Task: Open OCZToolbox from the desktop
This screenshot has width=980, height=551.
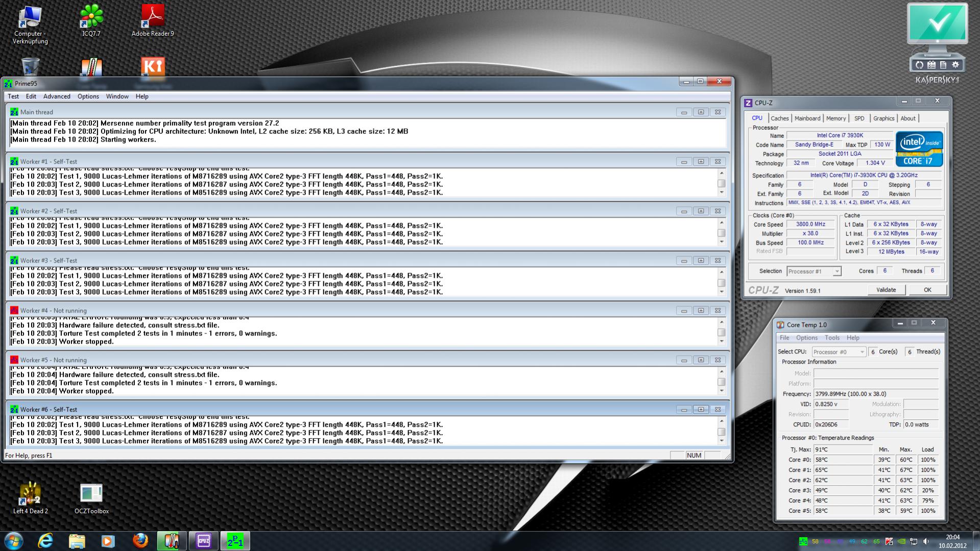Action: click(91, 497)
